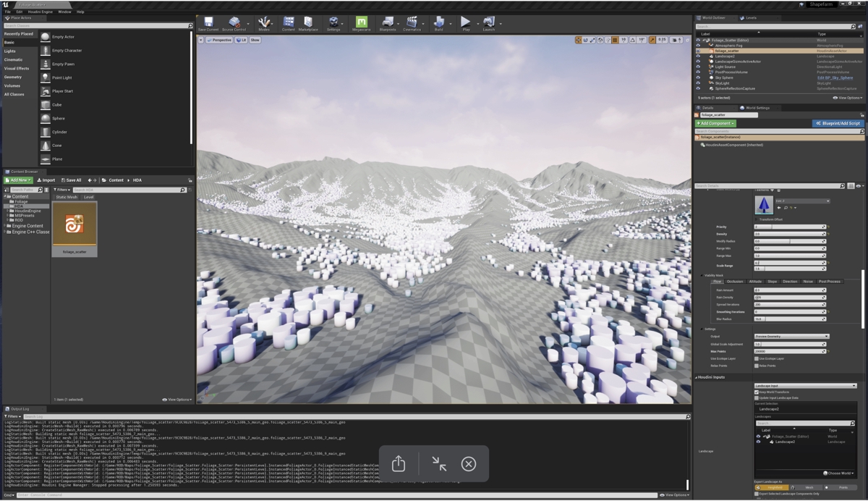868x501 pixels.
Task: Click the share icon in the overlay bar
Action: click(399, 463)
